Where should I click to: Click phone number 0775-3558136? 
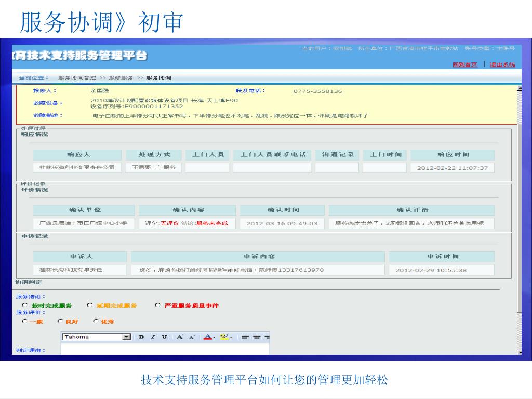(x=317, y=91)
